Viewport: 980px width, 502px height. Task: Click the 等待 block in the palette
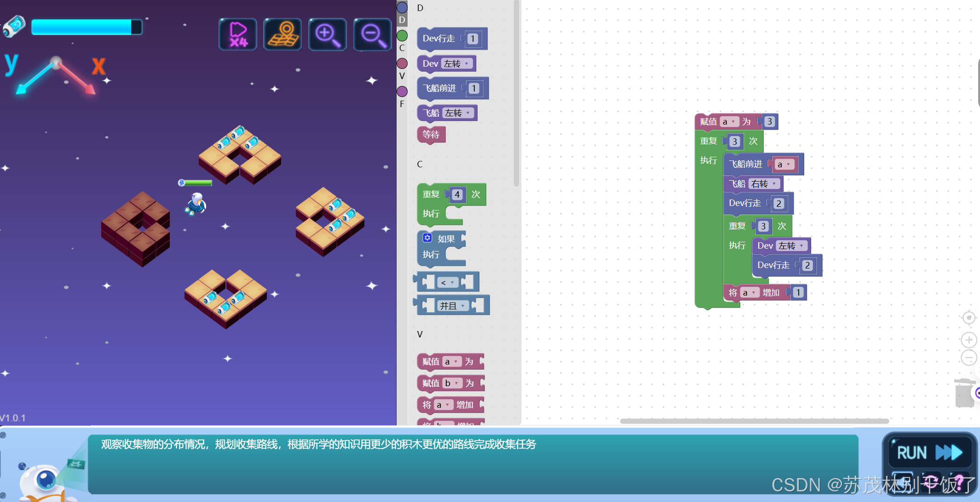coord(431,135)
